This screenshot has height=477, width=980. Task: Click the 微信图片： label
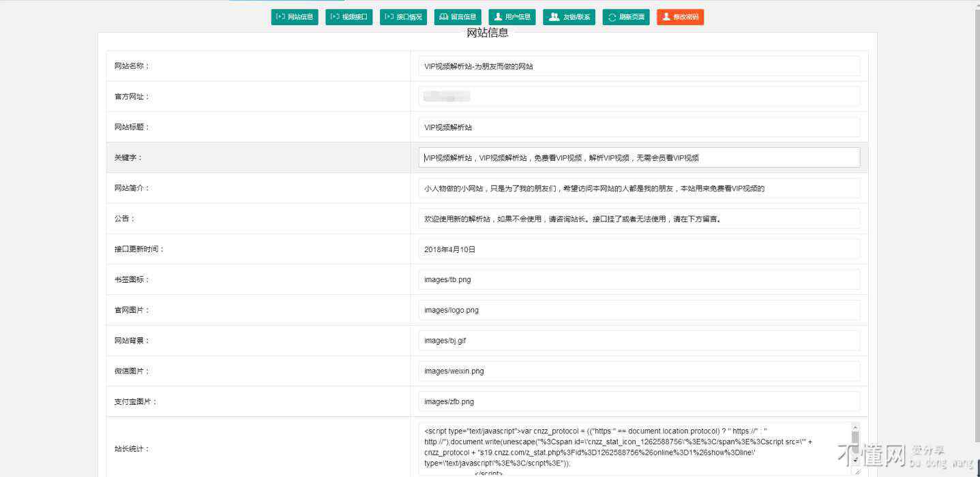[x=132, y=371]
